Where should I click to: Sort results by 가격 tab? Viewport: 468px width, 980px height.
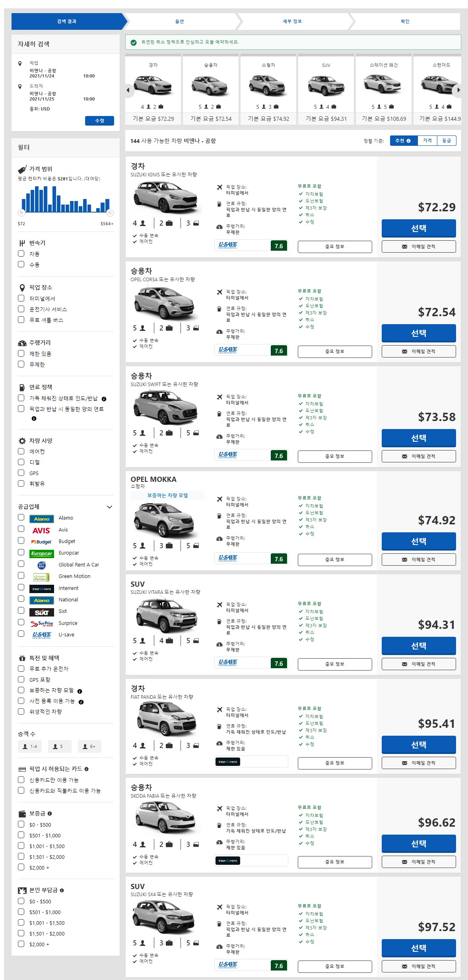(427, 141)
